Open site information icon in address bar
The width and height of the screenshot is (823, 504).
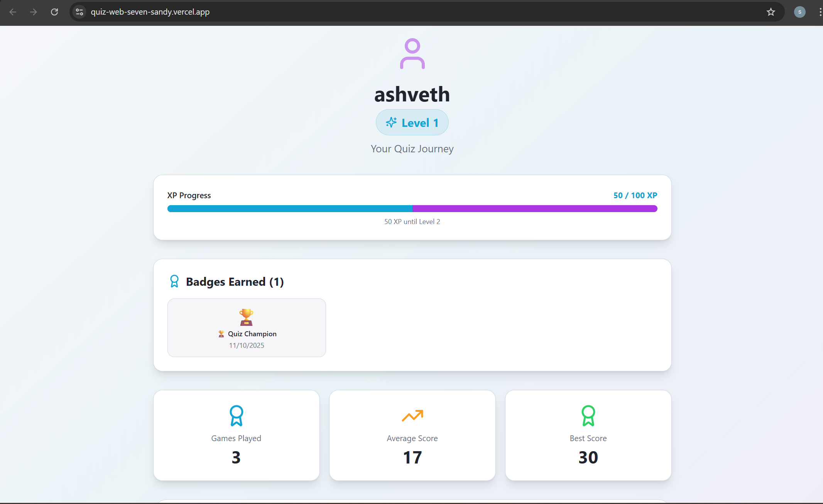point(79,12)
